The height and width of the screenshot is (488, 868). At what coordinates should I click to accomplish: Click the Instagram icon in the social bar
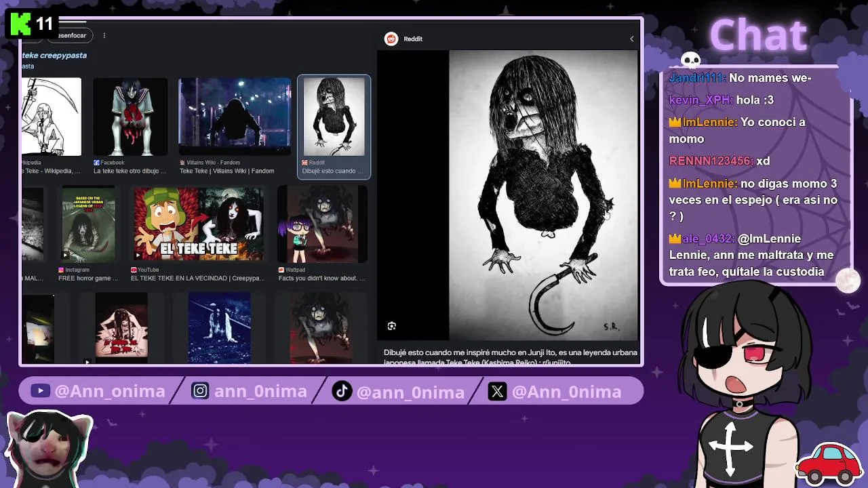click(x=200, y=391)
